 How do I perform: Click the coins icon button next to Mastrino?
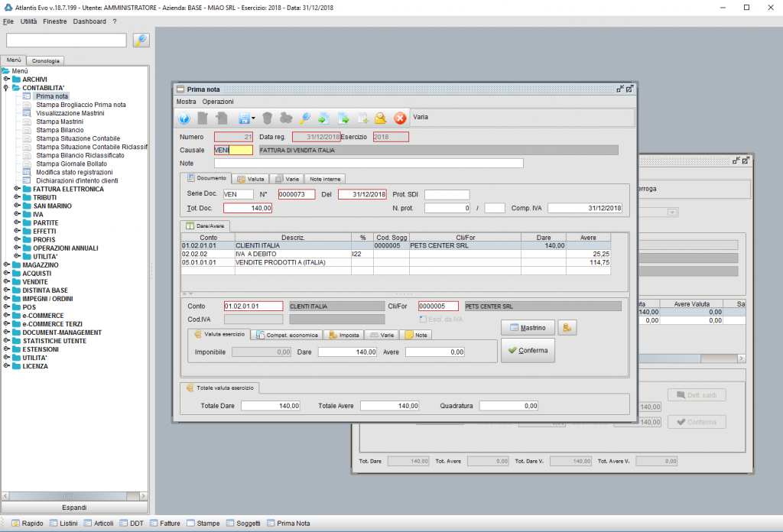(x=567, y=327)
